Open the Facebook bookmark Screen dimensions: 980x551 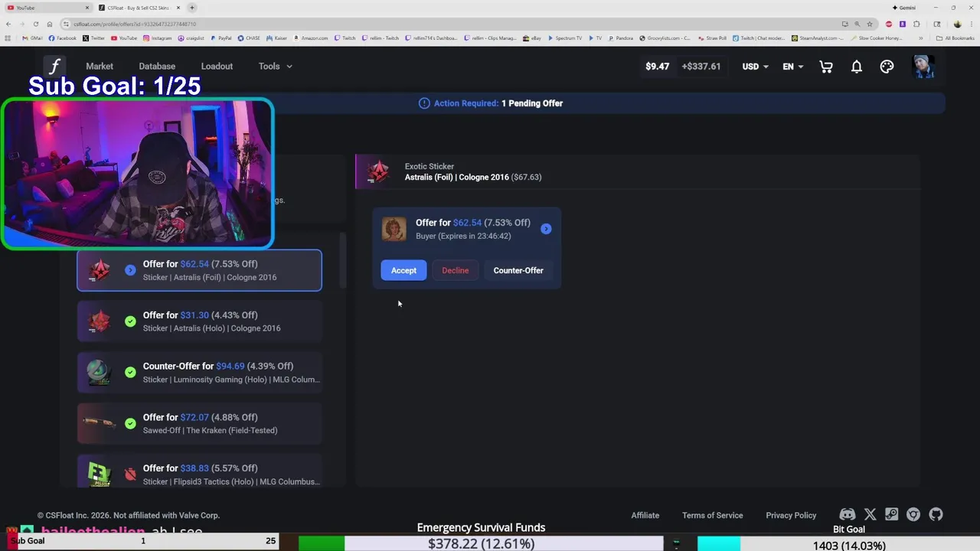[x=63, y=38]
